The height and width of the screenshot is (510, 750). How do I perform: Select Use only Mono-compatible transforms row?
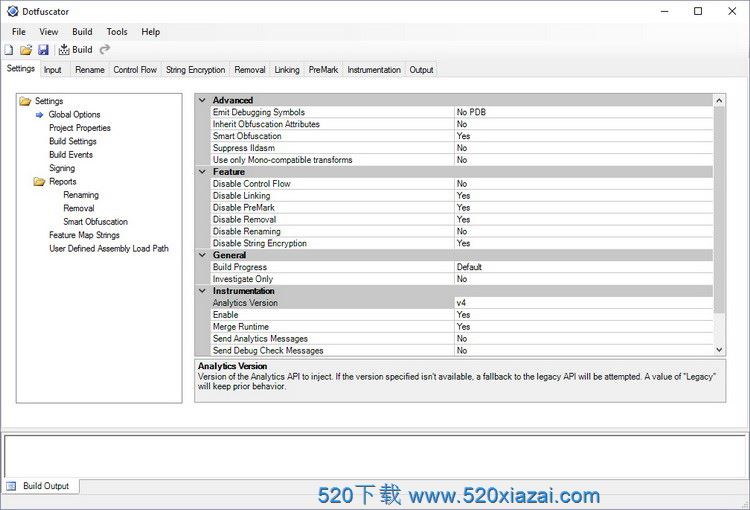[x=462, y=160]
